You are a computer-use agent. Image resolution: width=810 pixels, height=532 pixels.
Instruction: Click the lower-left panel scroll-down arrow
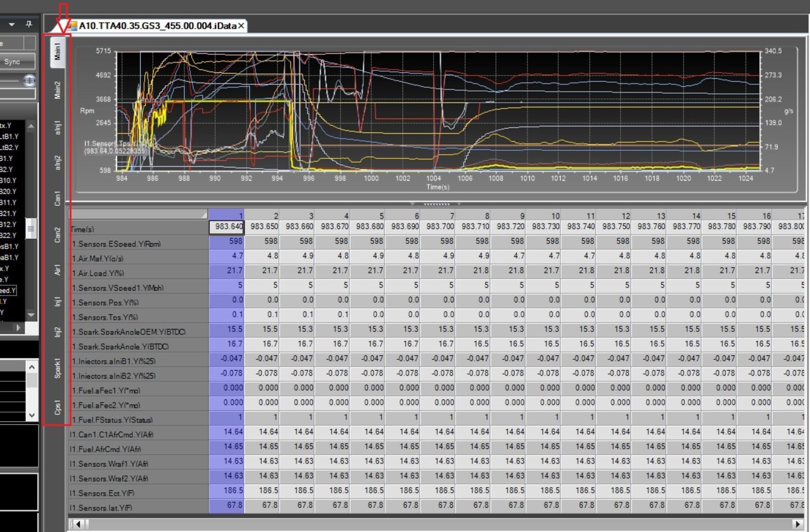pyautogui.click(x=32, y=415)
